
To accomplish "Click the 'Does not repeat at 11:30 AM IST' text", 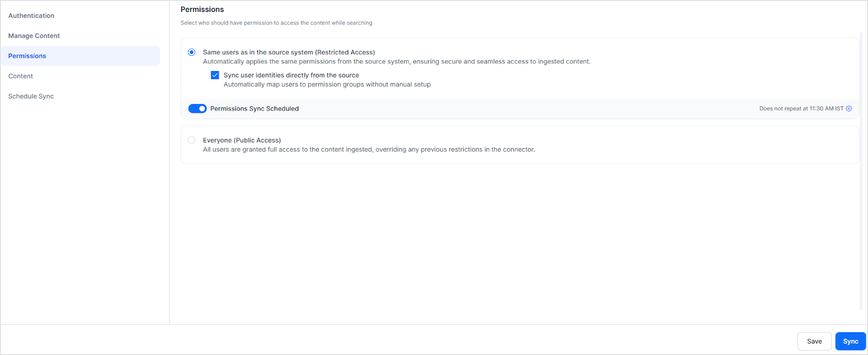I will pos(801,108).
